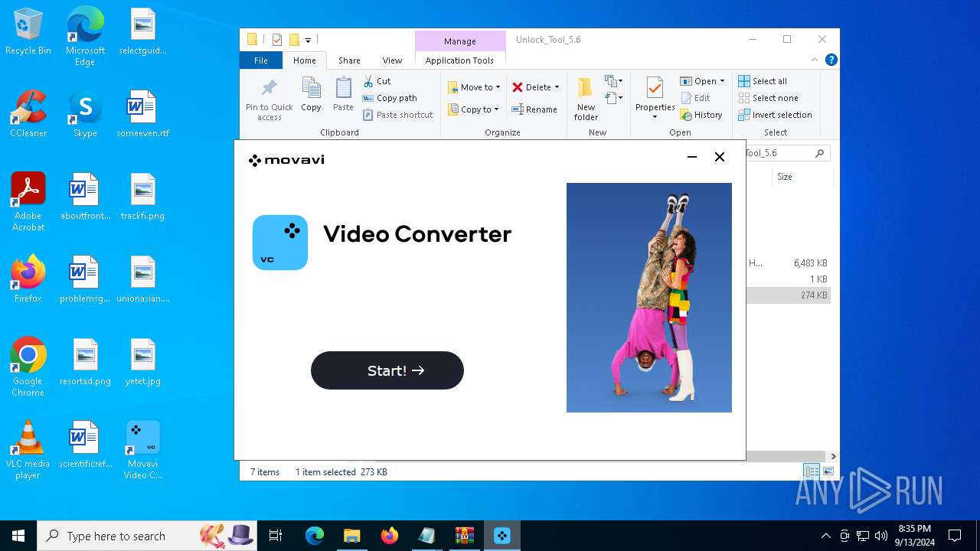Click the handstand couple promo image
This screenshot has width=980, height=551.
coord(649,298)
